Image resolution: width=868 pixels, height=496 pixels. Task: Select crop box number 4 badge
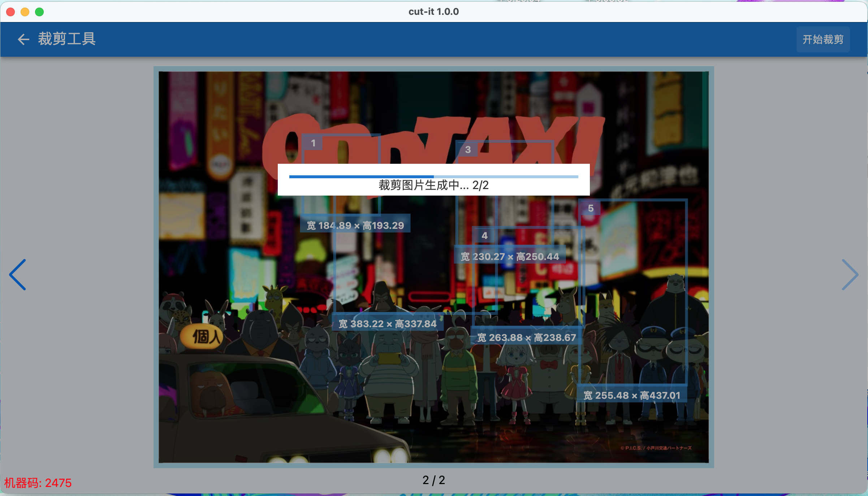(484, 236)
